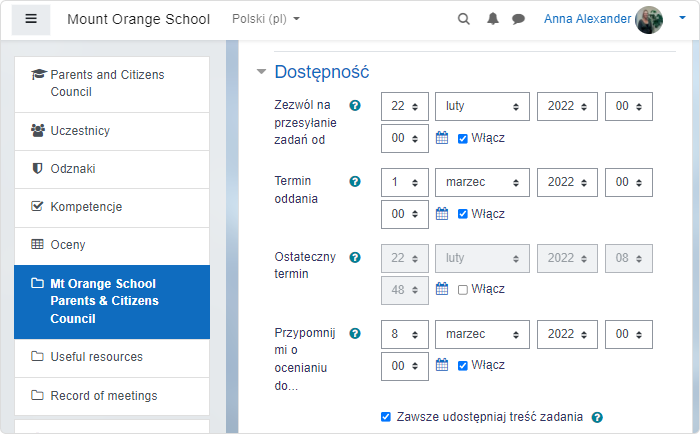Open marzec month dropdown for grading reminder
Screen dimensions: 700x434
[482, 334]
